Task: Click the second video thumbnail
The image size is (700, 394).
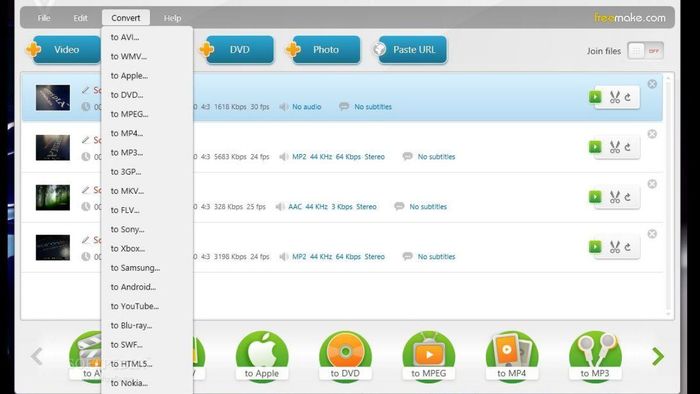Action: (x=53, y=148)
